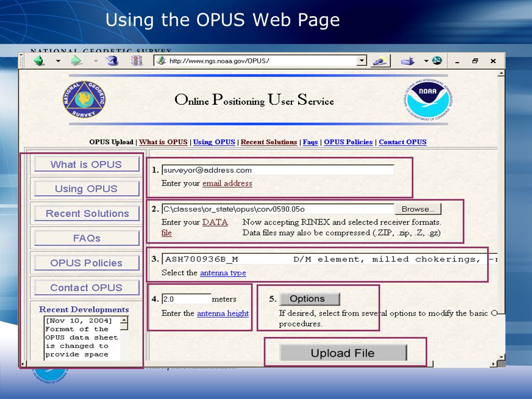The height and width of the screenshot is (399, 532).
Task: Click FAQs sidebar button
Action: click(x=86, y=238)
